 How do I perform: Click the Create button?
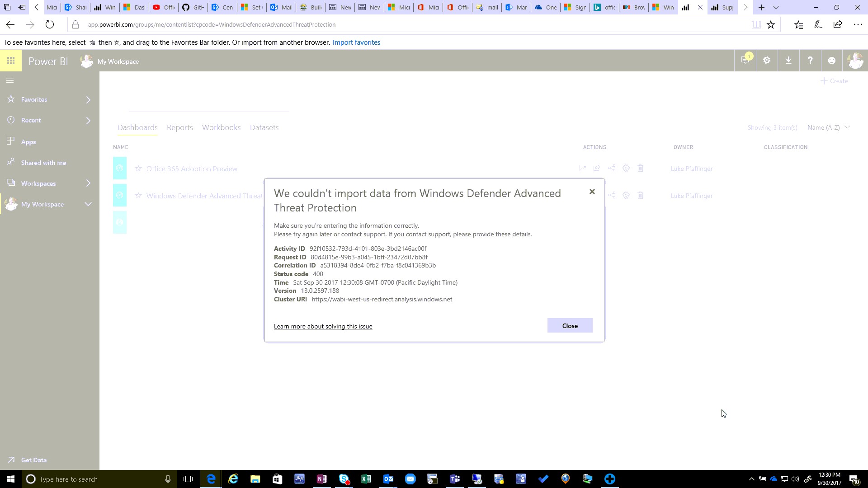(835, 81)
